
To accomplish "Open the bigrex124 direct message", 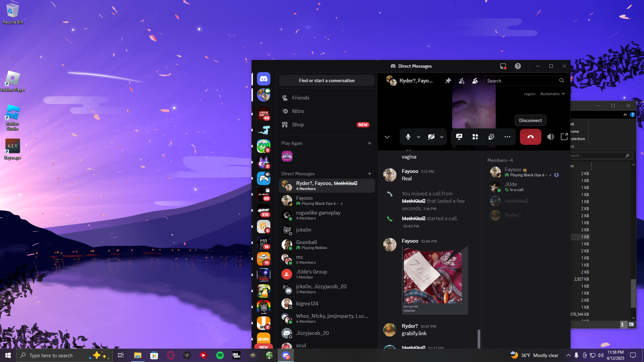I will [x=327, y=304].
